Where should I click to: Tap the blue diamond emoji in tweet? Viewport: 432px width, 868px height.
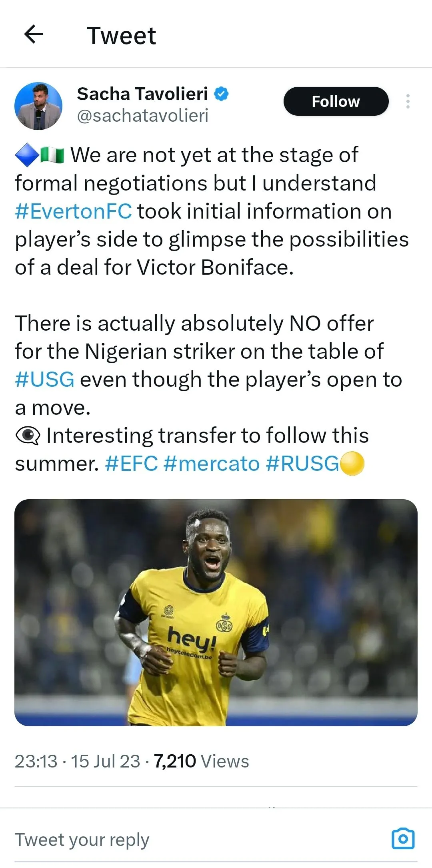point(27,155)
